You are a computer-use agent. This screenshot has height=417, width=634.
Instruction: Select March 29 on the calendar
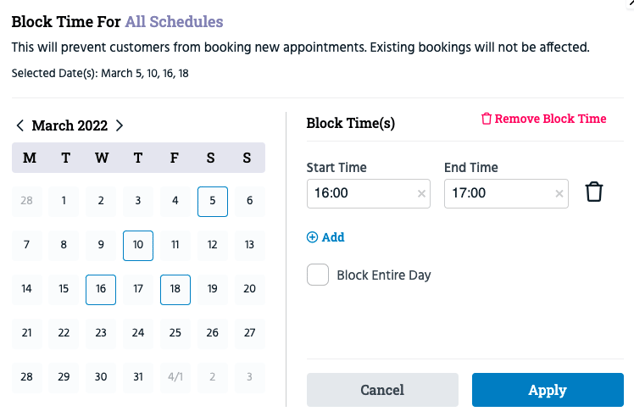coord(63,377)
